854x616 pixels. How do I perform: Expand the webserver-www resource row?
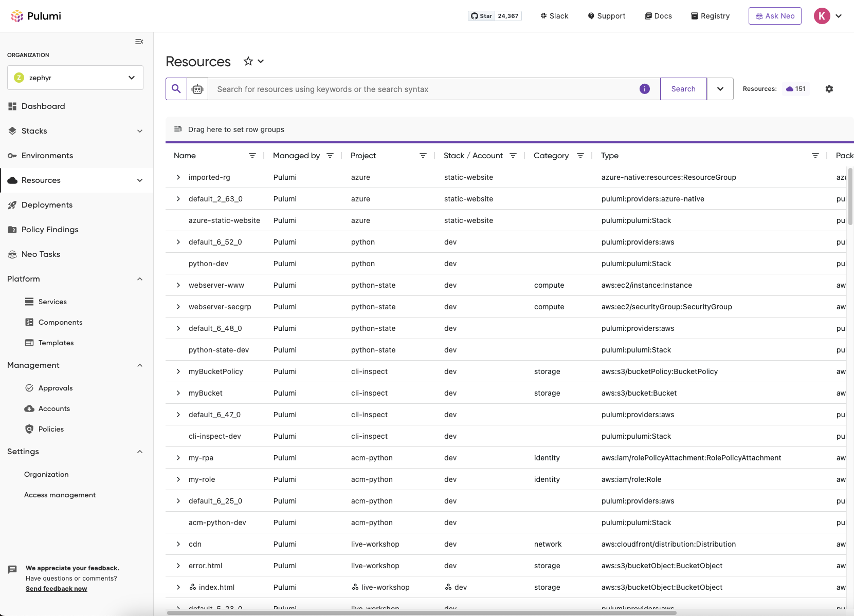178,285
